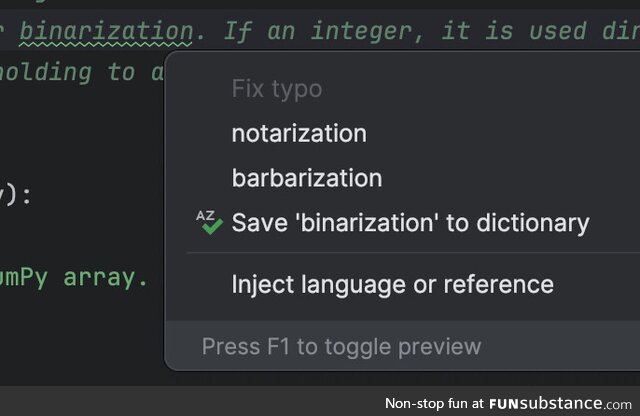Click the 'Non-stop fun at' watermark text
640x416 pixels.
point(434,403)
